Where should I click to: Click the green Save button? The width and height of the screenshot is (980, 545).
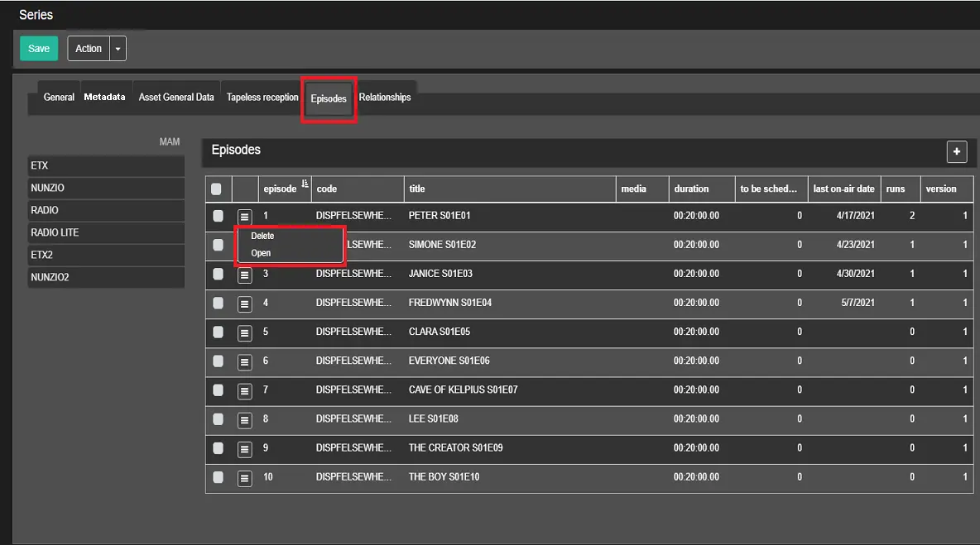click(x=39, y=49)
